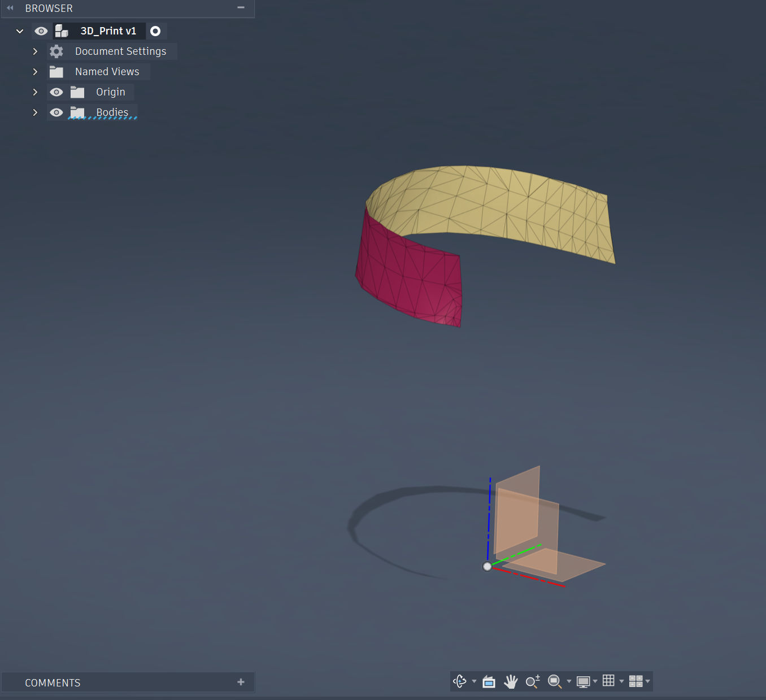Select the Origin label

111,92
